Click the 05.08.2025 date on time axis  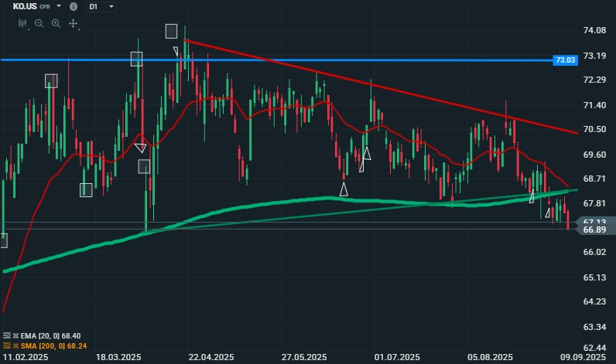click(x=491, y=357)
